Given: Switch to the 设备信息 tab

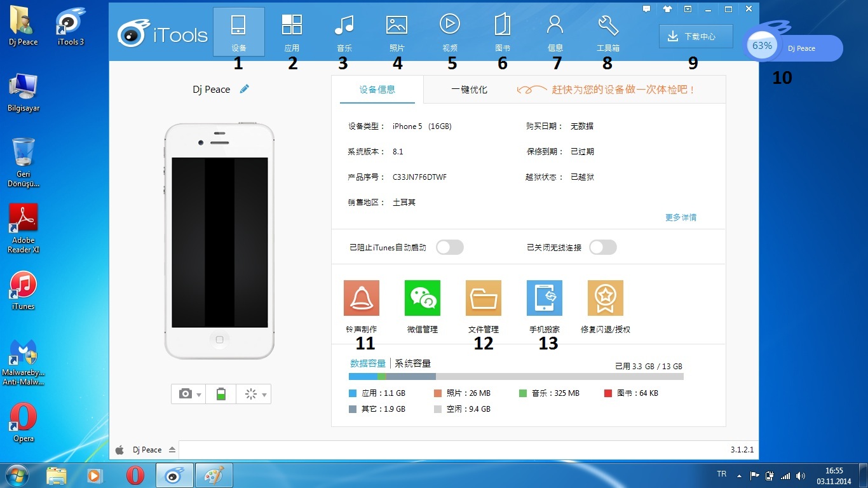Looking at the screenshot, I should [x=377, y=90].
